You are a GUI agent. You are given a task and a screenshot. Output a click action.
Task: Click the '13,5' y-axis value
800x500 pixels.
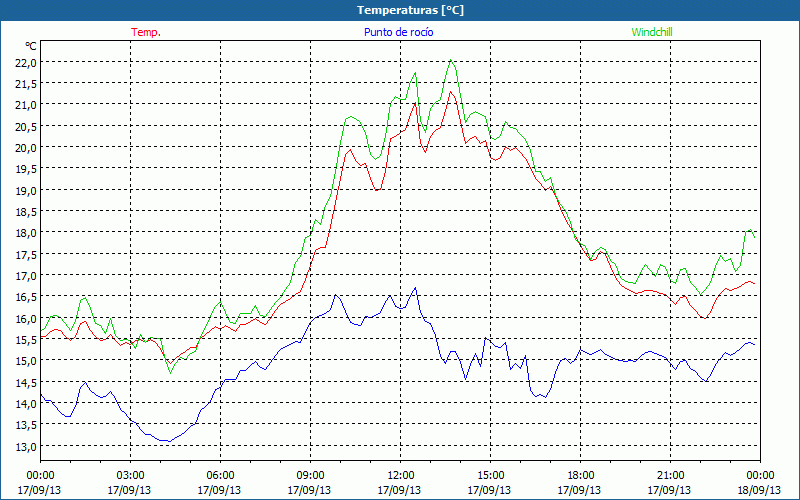(26, 425)
